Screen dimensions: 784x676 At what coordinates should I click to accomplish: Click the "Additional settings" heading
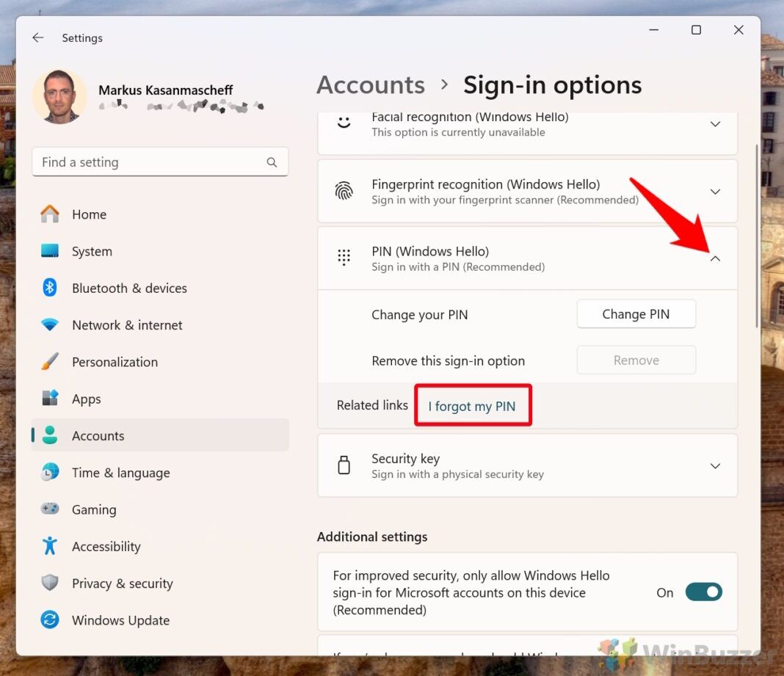pos(372,537)
